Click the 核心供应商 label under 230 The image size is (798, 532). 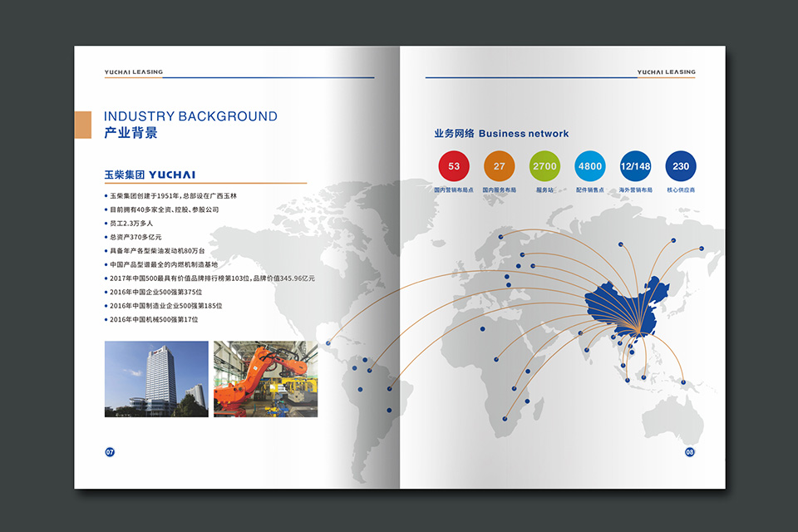(x=681, y=190)
